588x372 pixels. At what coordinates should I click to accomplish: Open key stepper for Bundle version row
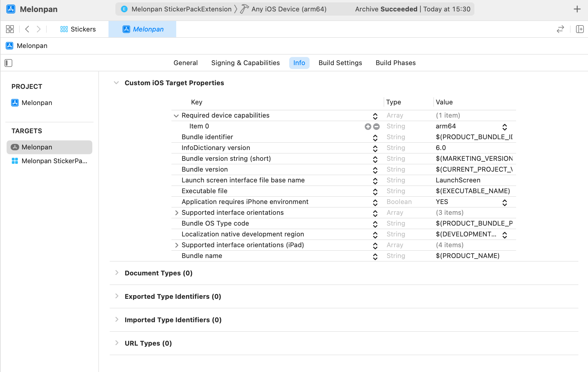(x=375, y=170)
